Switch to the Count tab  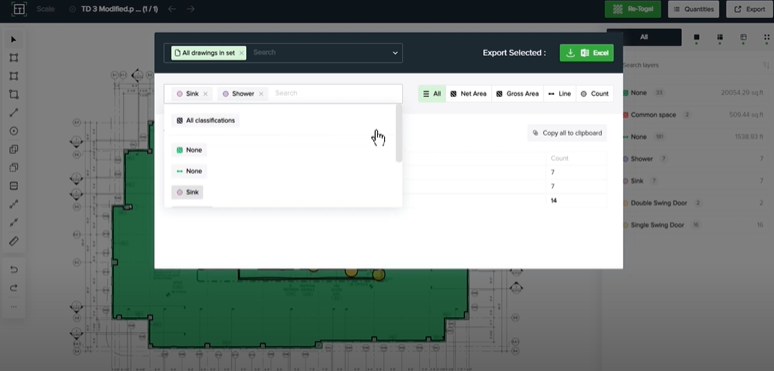(595, 94)
